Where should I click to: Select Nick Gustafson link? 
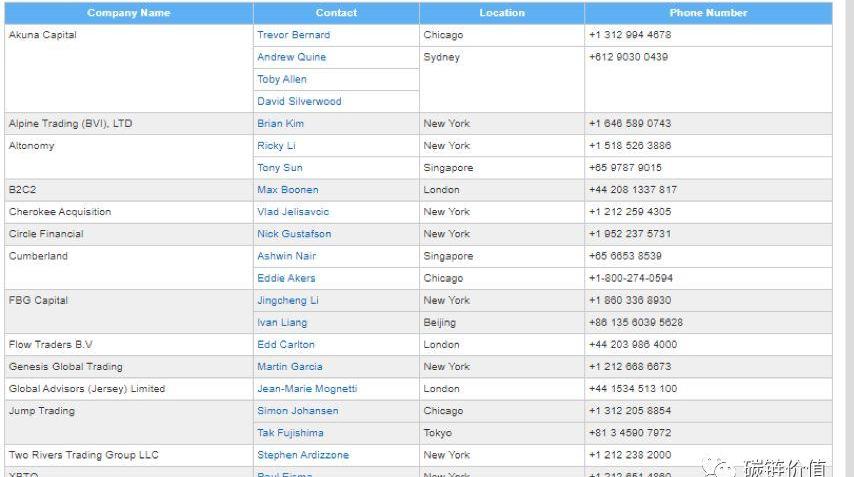[294, 234]
